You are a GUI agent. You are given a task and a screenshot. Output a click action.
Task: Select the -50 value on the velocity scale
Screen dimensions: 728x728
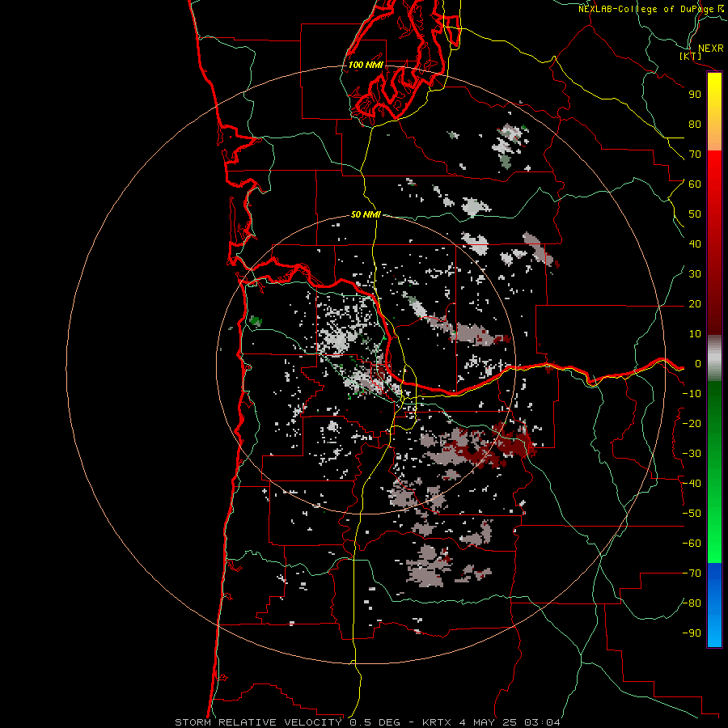tap(692, 514)
